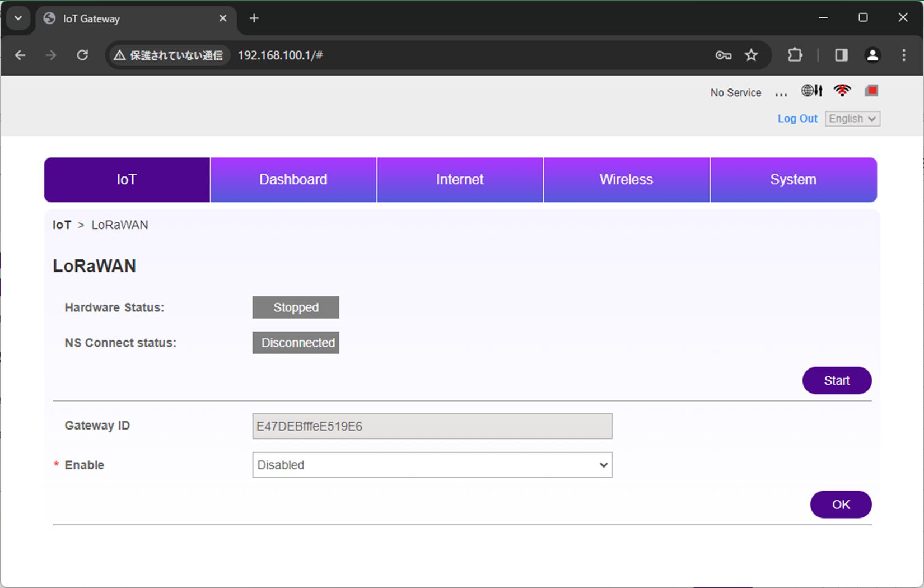
Task: Click the globe network status icon
Action: point(811,91)
